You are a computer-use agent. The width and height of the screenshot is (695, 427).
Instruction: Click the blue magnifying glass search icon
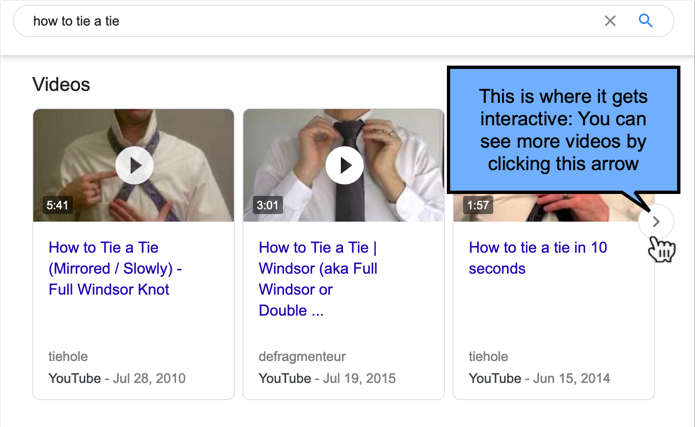(645, 20)
